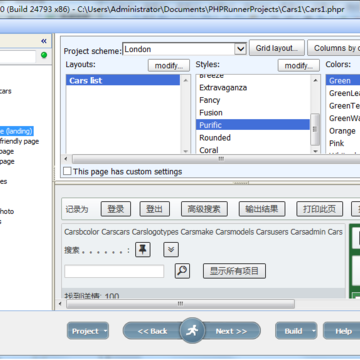
Task: Select Green in Colors list
Action: [x=343, y=80]
